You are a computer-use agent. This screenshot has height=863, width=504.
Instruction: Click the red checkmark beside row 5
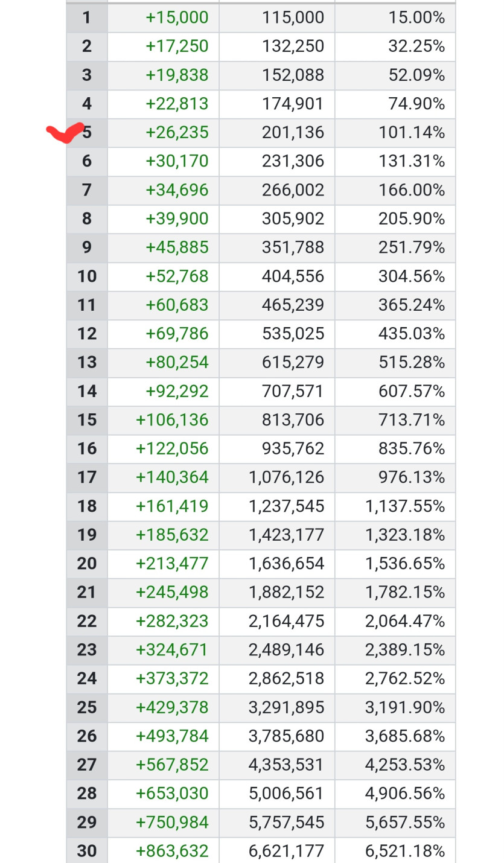click(x=65, y=131)
